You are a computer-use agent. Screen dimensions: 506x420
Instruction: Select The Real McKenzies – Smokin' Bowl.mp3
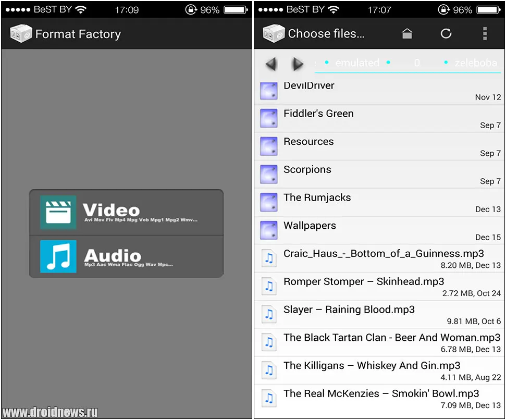(x=379, y=399)
